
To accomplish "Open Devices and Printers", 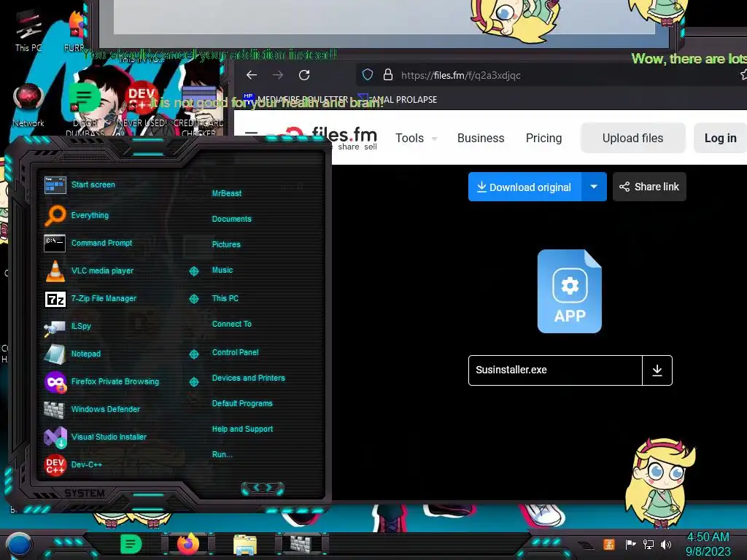I will pos(249,378).
